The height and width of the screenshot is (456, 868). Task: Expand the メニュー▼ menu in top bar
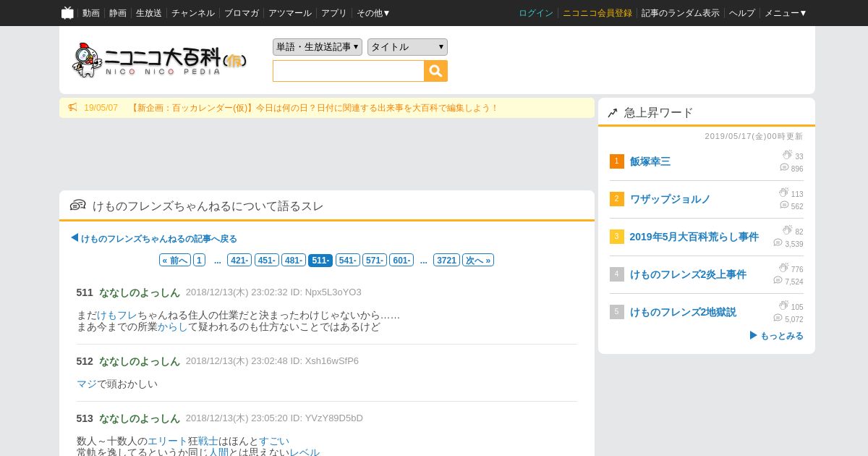pyautogui.click(x=786, y=13)
